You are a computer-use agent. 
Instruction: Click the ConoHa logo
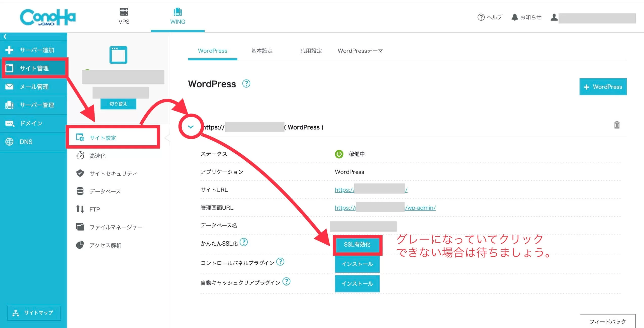48,17
